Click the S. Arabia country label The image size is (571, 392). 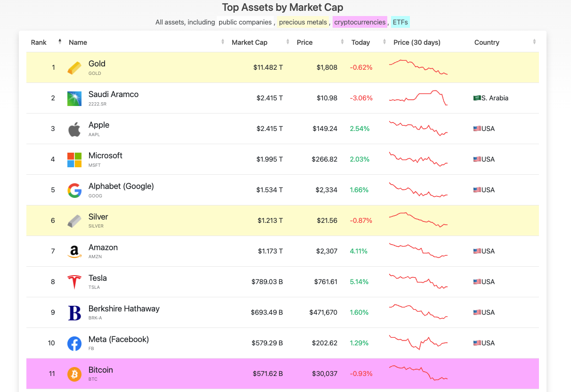[495, 98]
